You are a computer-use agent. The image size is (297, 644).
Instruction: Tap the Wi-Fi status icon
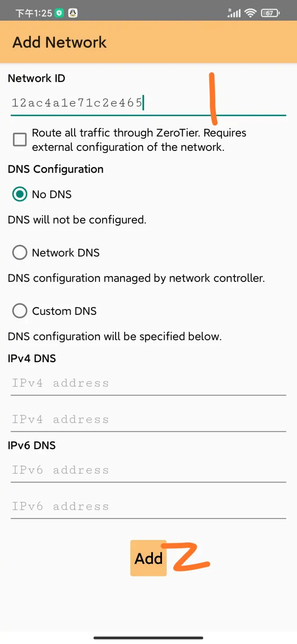(x=250, y=13)
